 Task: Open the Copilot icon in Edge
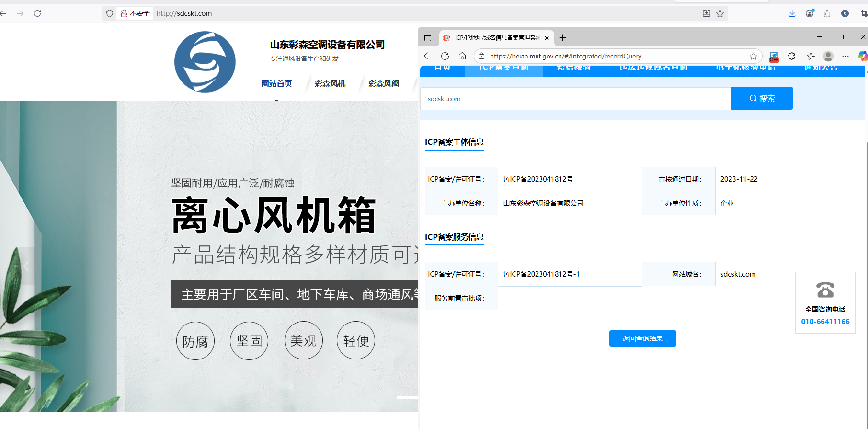(863, 56)
